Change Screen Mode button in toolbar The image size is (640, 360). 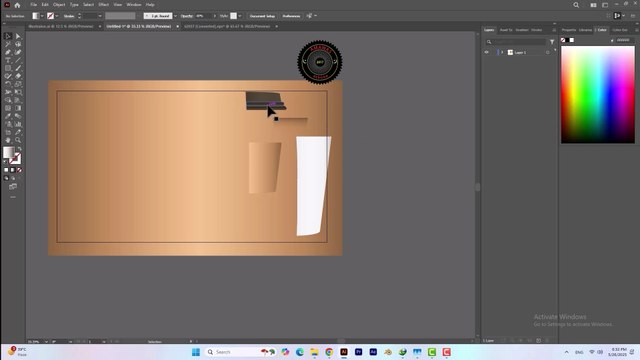coord(13,187)
